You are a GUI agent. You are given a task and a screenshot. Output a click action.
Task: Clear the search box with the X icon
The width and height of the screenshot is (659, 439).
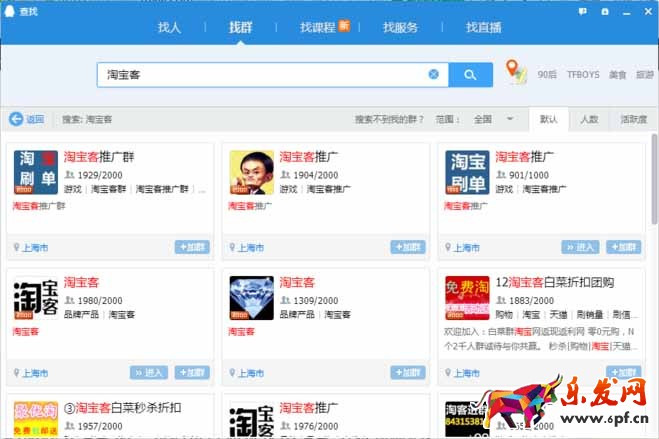tap(433, 74)
